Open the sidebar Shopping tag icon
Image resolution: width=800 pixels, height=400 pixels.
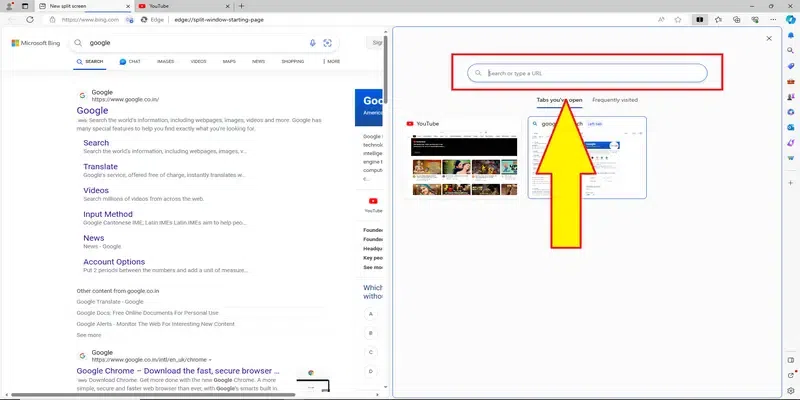791,66
